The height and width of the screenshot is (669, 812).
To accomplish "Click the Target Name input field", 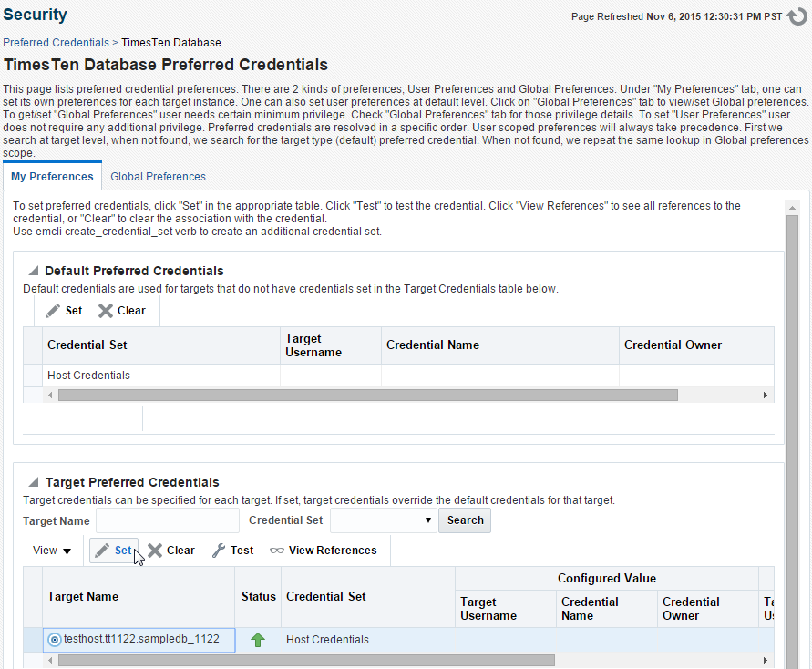I will pyautogui.click(x=168, y=520).
